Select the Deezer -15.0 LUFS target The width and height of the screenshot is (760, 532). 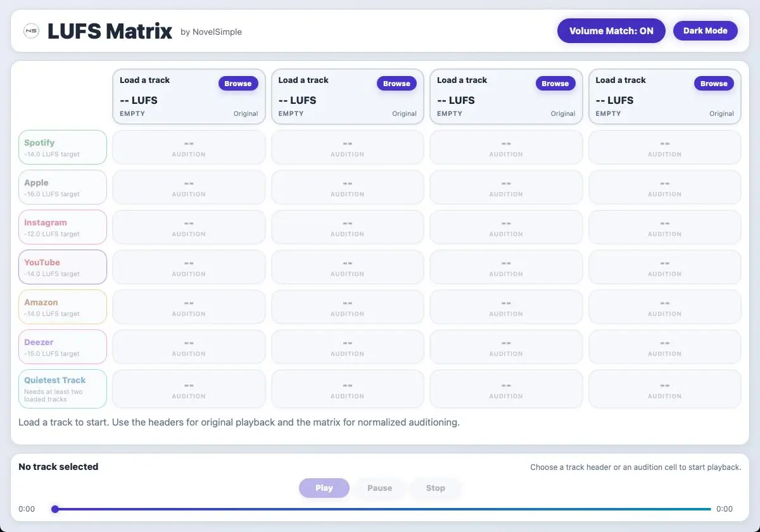[63, 347]
